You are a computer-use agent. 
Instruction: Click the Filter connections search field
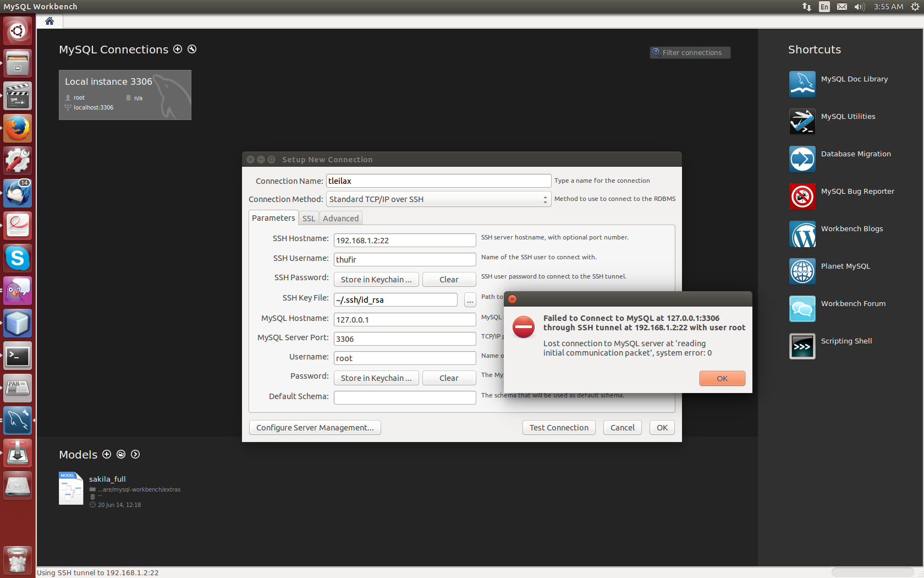pyautogui.click(x=690, y=52)
